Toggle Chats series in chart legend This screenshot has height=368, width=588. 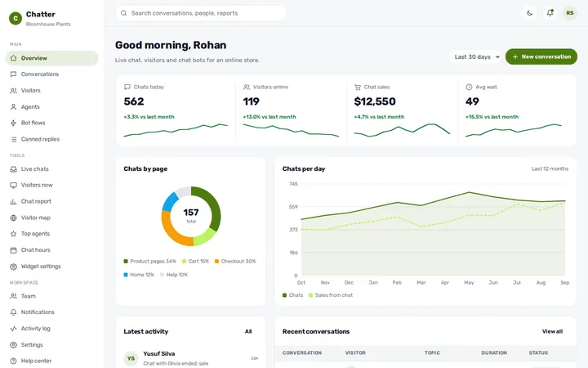293,295
